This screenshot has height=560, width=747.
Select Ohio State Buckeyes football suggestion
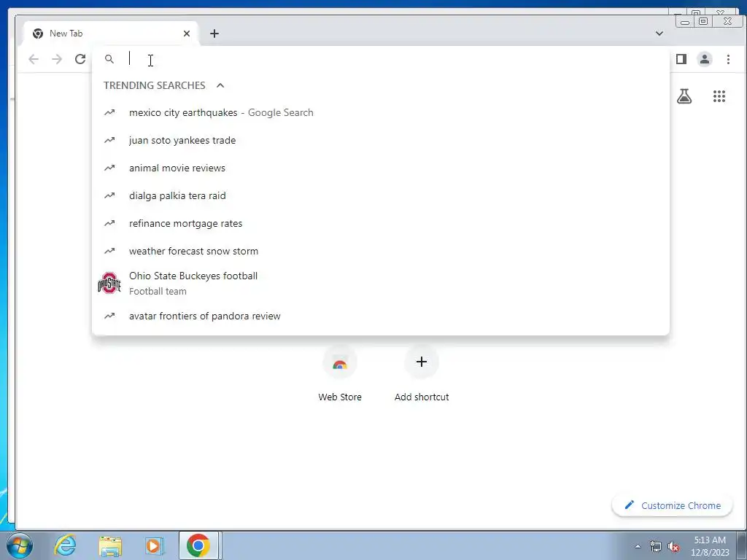coord(381,284)
